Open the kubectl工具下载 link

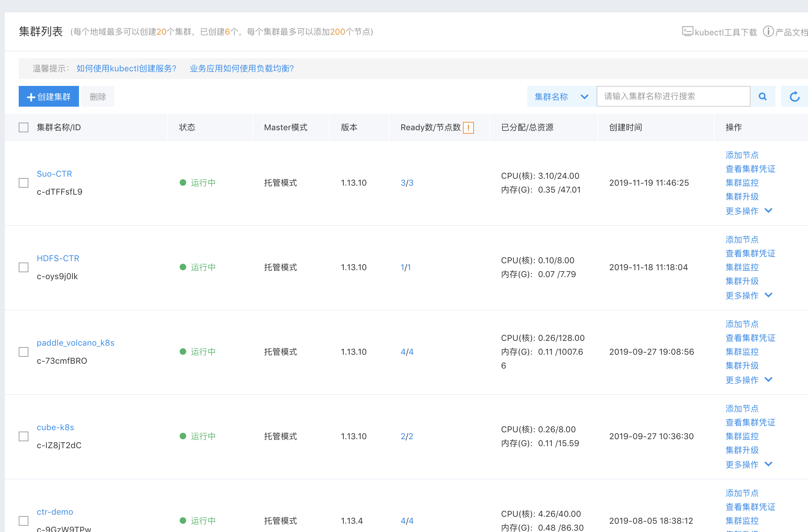point(726,32)
